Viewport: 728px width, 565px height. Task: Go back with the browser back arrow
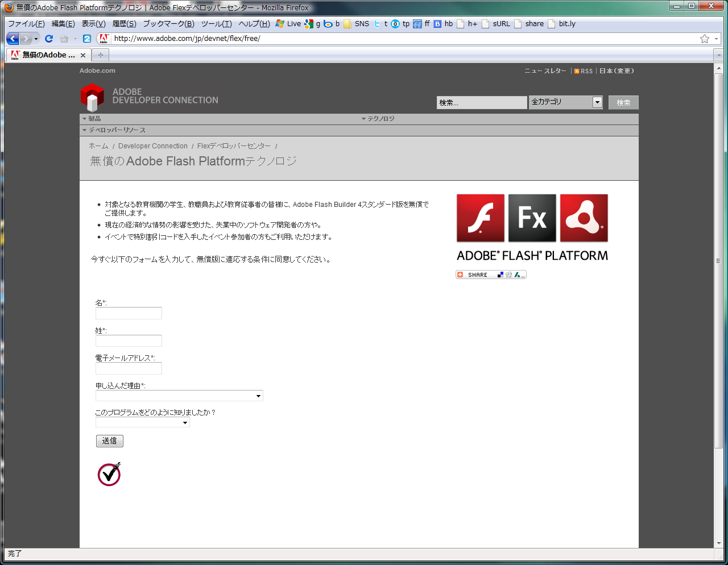13,39
